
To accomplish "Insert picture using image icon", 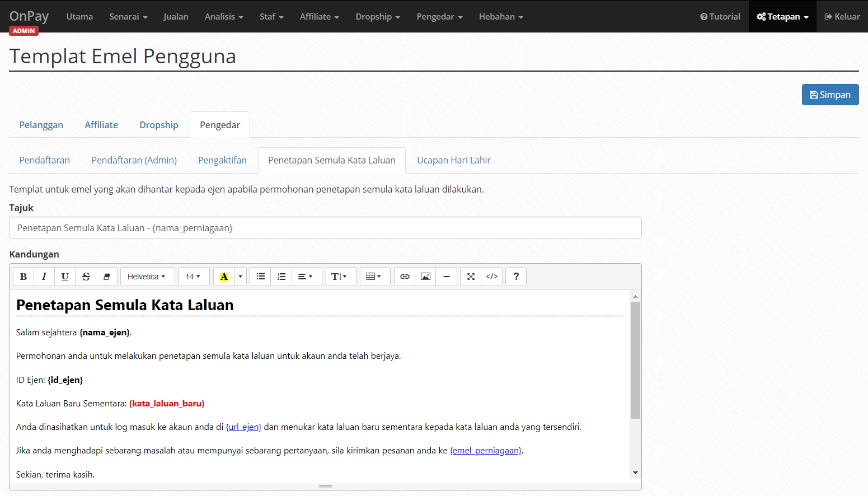I will pyautogui.click(x=425, y=277).
